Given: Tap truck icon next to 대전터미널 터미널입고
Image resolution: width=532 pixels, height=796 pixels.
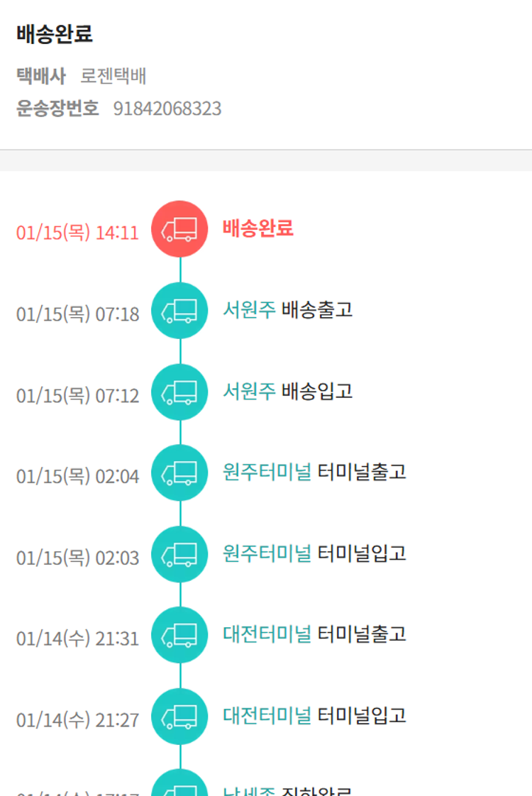Looking at the screenshot, I should [179, 717].
